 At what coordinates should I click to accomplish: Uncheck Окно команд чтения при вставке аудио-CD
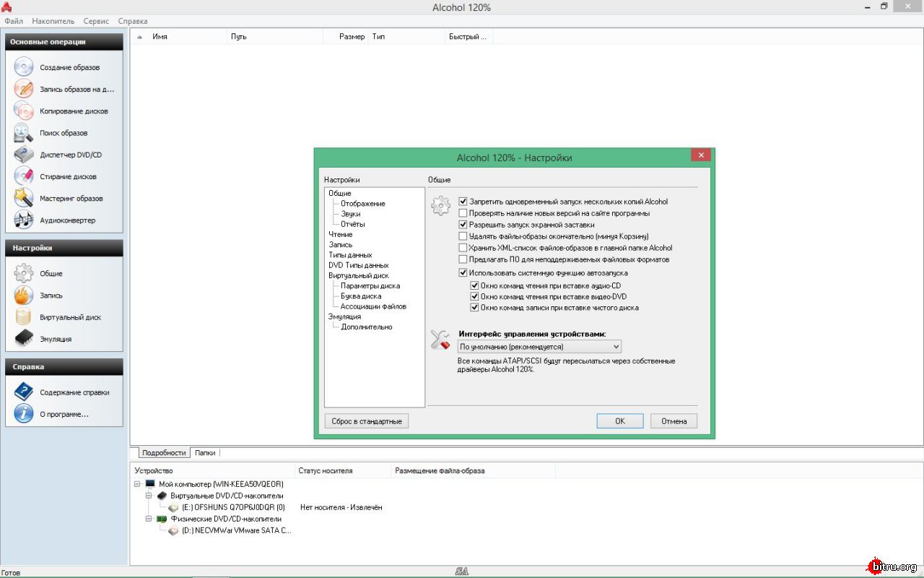click(x=475, y=285)
